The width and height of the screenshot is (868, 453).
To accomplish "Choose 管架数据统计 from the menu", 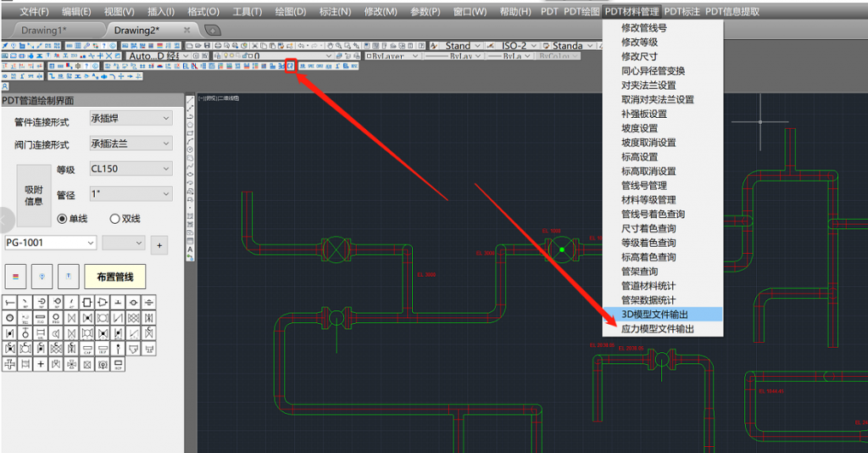I will (663, 300).
